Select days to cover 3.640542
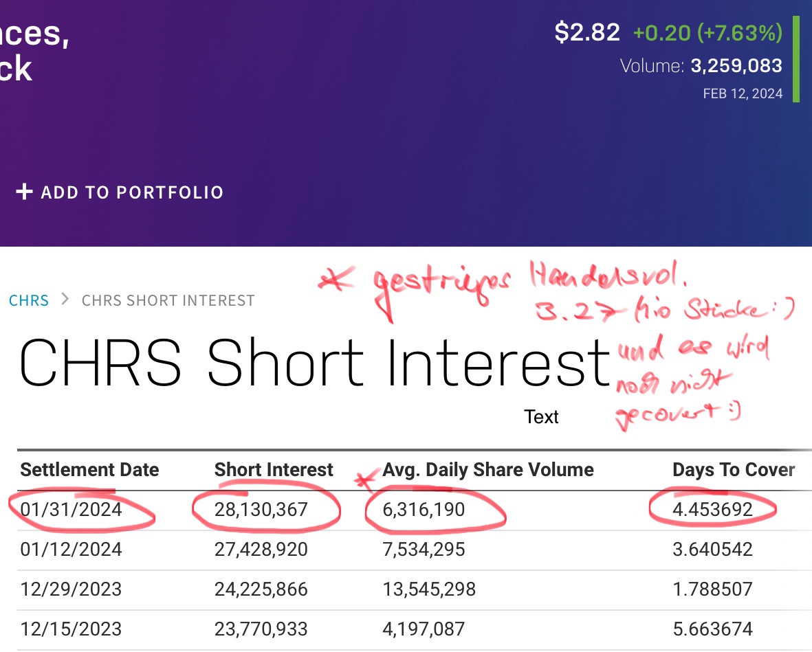 coord(712,549)
